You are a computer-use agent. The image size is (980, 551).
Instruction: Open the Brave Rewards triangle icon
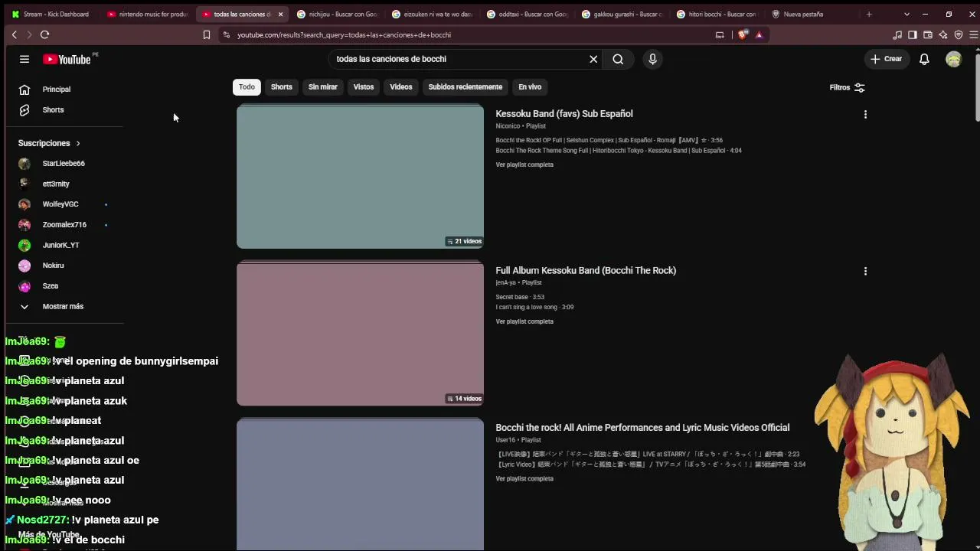pos(759,34)
